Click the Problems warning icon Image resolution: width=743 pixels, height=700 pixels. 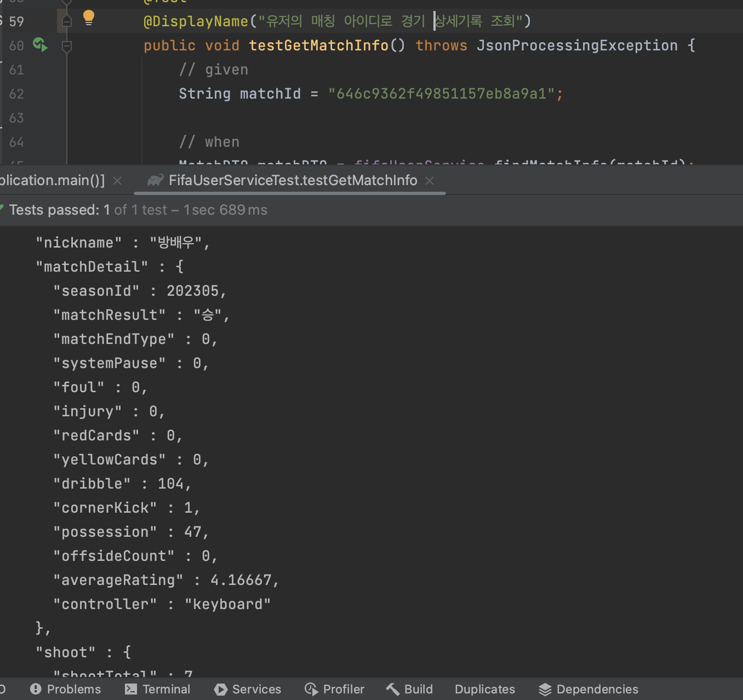point(36,689)
